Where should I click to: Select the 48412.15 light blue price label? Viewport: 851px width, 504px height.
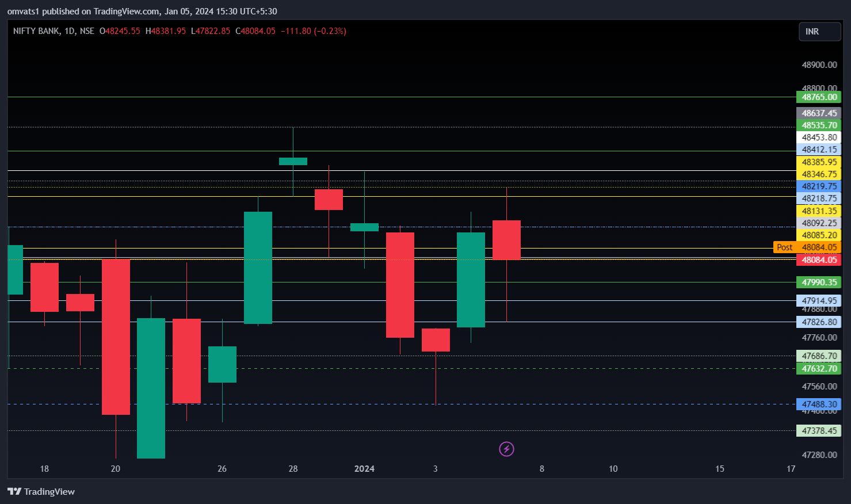click(x=819, y=150)
